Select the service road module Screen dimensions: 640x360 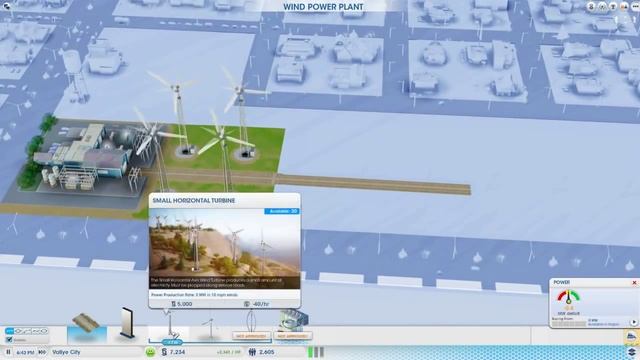pyautogui.click(x=87, y=328)
